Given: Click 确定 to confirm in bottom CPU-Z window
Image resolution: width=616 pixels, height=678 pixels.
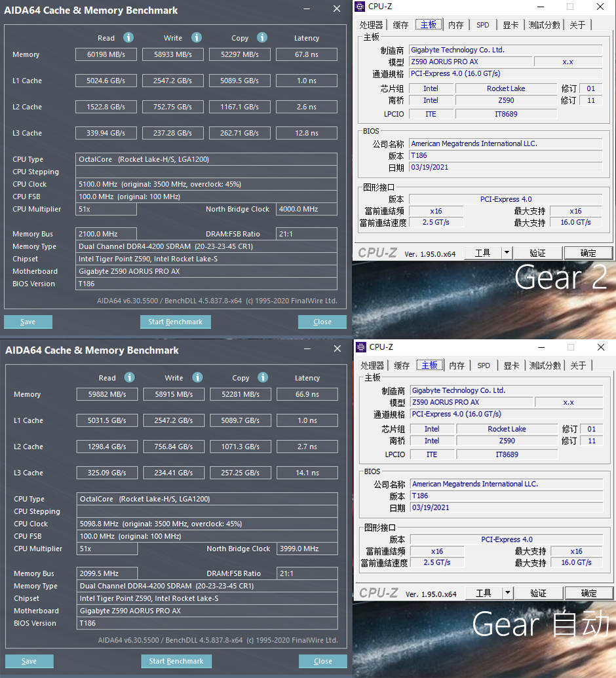Looking at the screenshot, I should point(588,593).
